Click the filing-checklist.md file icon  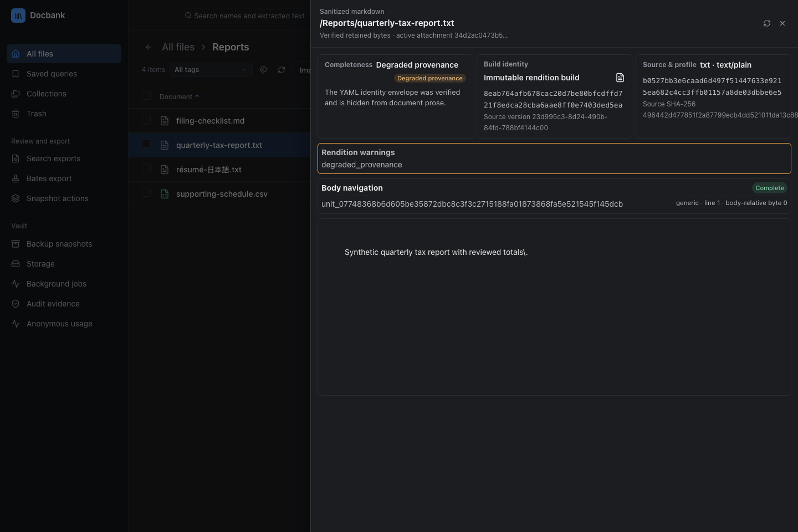coord(165,121)
